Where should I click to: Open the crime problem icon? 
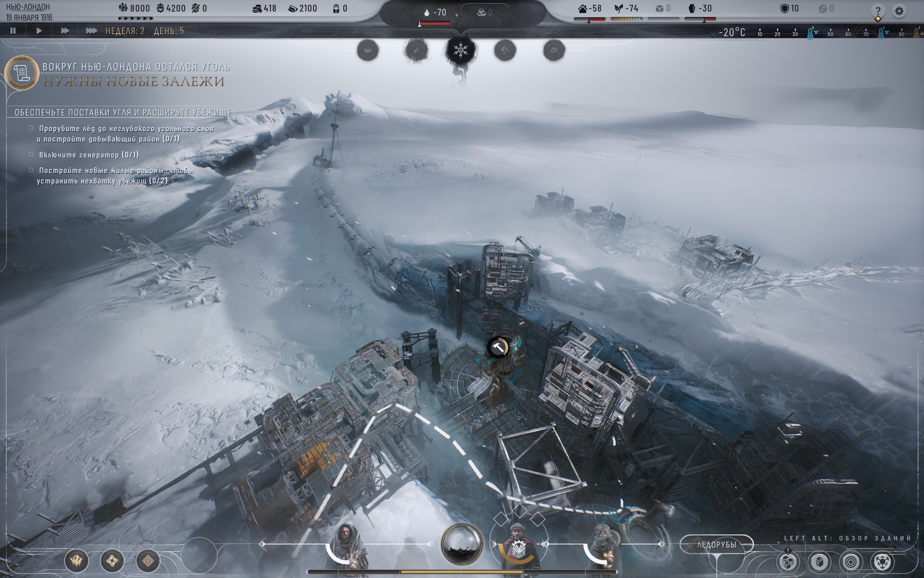pyautogui.click(x=554, y=50)
